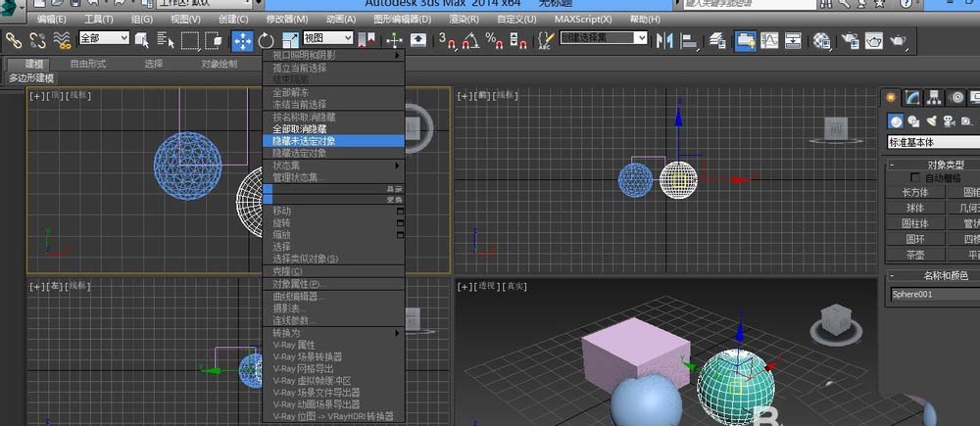Open the Render Setup teapot icon
Viewport: 980px width, 426px height.
pyautogui.click(x=850, y=40)
